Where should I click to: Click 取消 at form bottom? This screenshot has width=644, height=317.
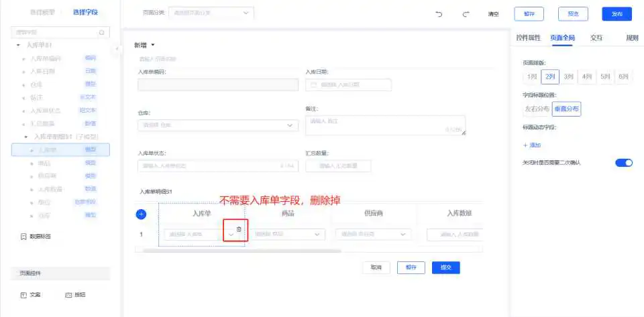pyautogui.click(x=376, y=267)
